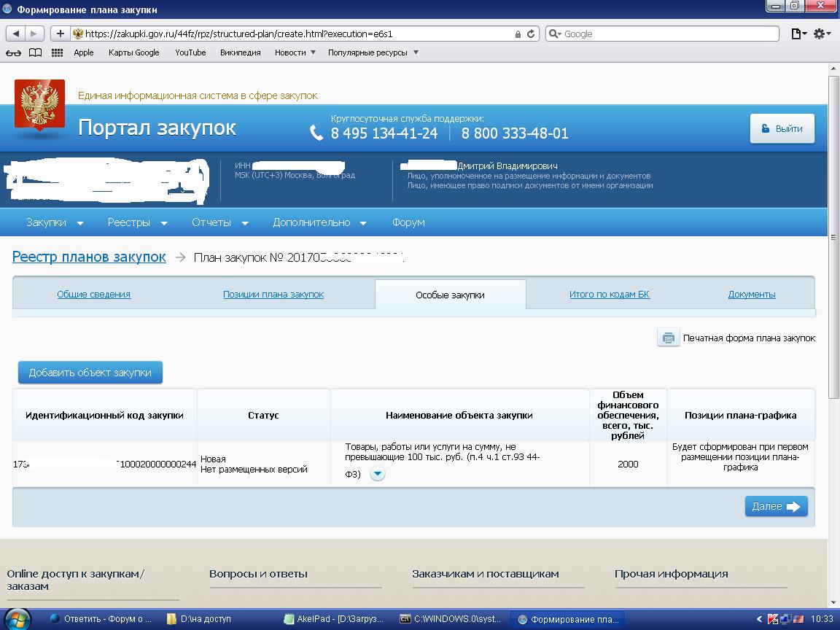Open the page document menu icon
Viewport: 840px width, 630px height.
click(799, 34)
